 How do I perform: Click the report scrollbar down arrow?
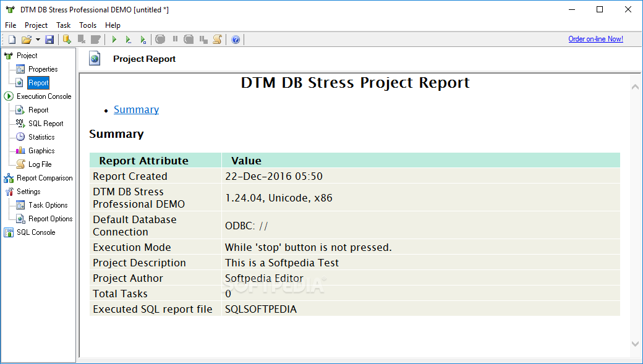[x=635, y=344]
